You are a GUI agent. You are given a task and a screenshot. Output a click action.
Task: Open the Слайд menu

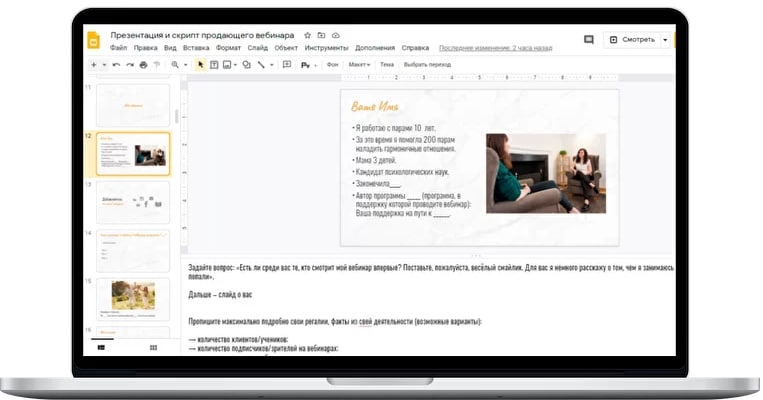[257, 48]
